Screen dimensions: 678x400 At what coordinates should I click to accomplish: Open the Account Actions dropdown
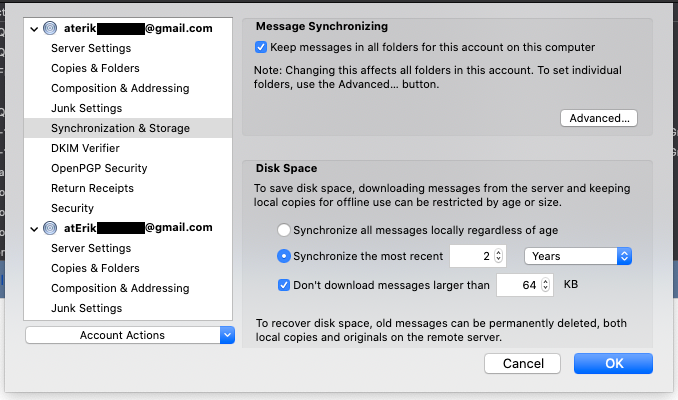[x=130, y=335]
